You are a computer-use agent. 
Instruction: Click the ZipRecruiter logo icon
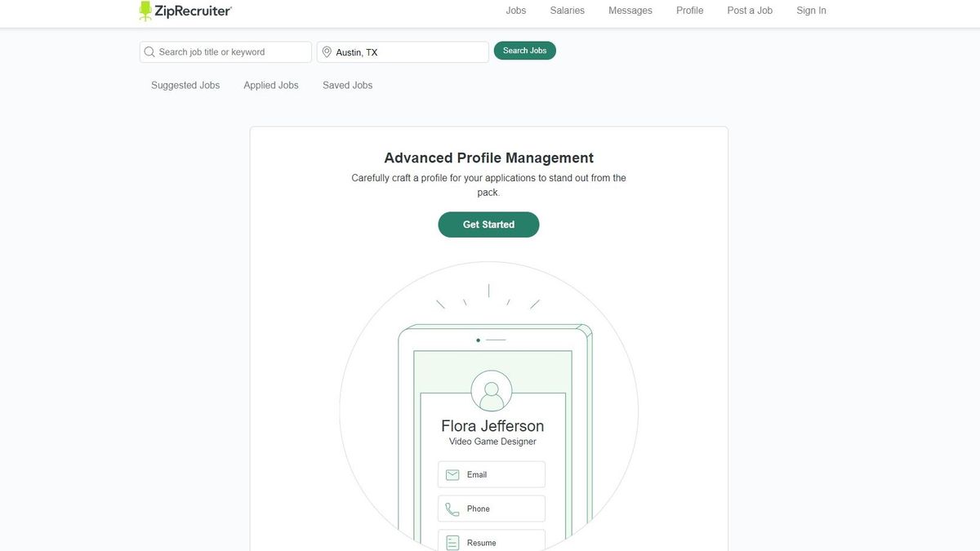[x=146, y=10]
